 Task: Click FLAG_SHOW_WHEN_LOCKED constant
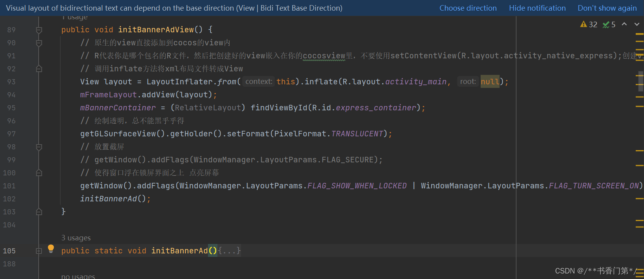pos(357,186)
